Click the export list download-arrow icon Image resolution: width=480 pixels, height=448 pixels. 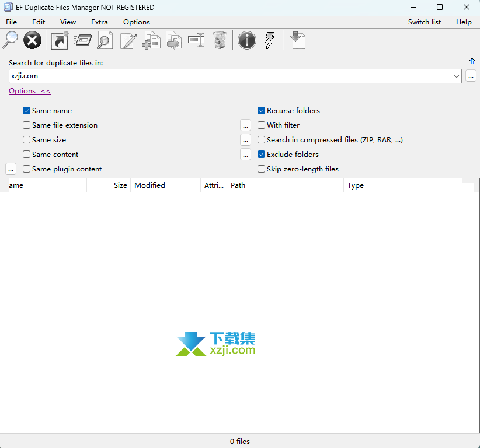(298, 40)
